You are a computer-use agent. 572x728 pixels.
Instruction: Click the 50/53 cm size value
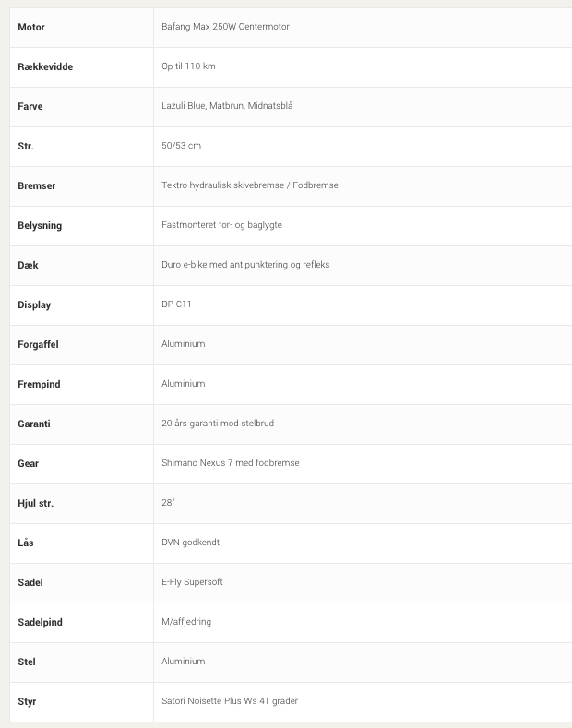click(x=181, y=146)
